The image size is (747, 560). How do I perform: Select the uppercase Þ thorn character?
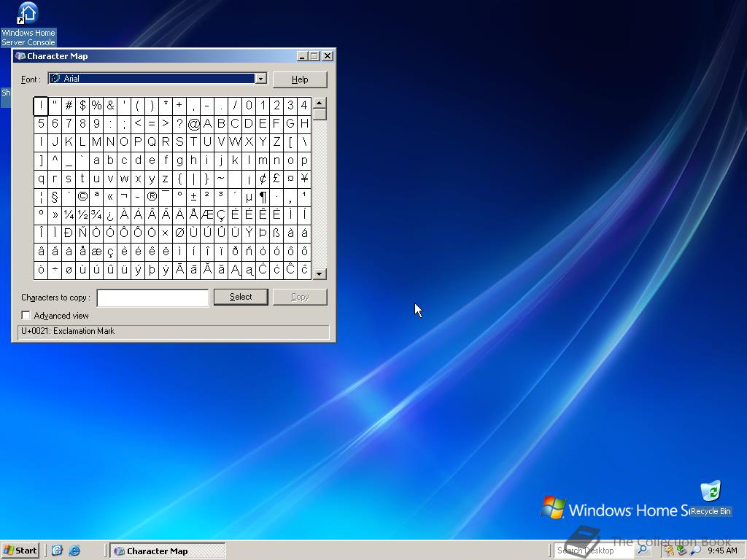pyautogui.click(x=263, y=233)
